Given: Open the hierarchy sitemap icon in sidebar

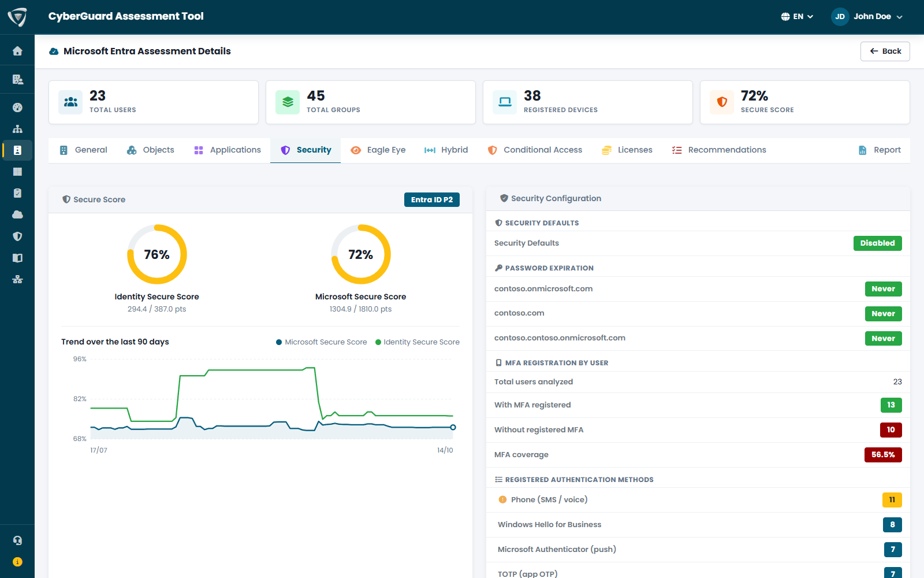Looking at the screenshot, I should (x=17, y=129).
